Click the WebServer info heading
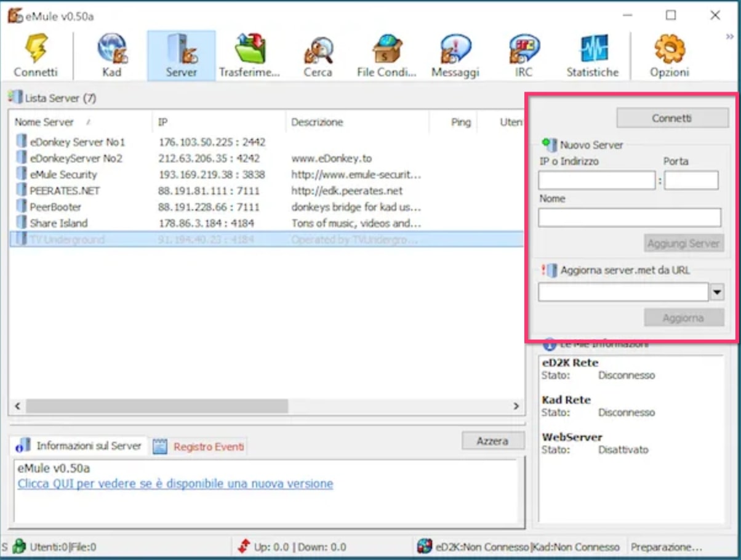 [x=572, y=438]
